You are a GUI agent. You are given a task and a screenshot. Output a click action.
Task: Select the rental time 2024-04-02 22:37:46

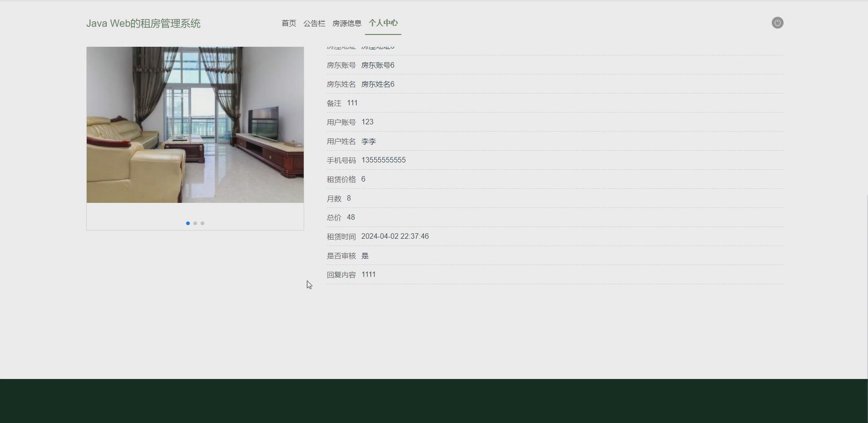[395, 236]
